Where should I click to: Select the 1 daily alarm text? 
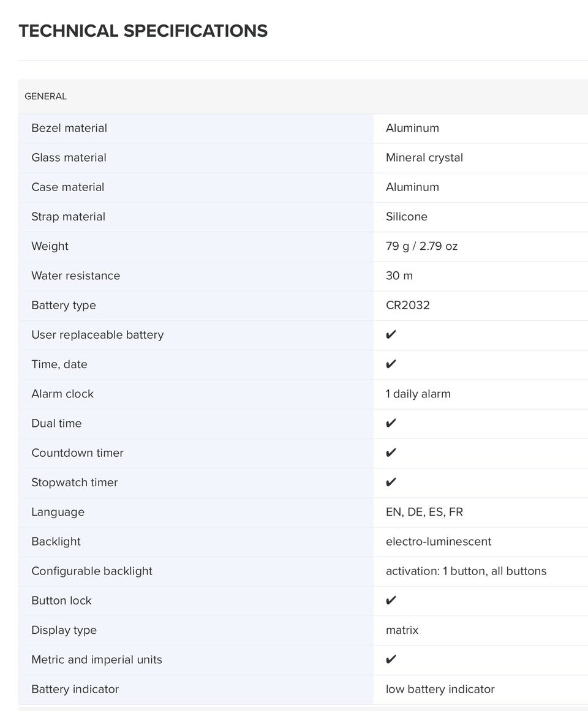click(418, 394)
